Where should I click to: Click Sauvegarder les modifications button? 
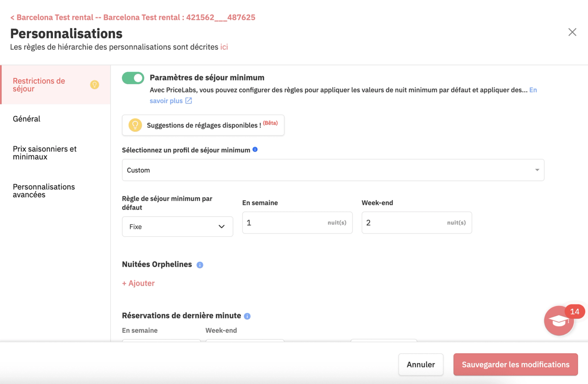(516, 365)
